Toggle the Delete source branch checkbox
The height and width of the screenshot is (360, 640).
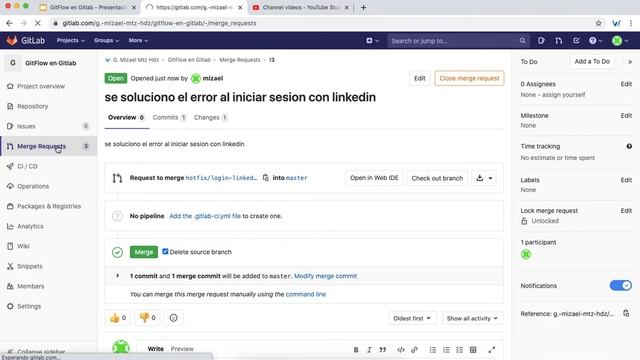point(165,251)
